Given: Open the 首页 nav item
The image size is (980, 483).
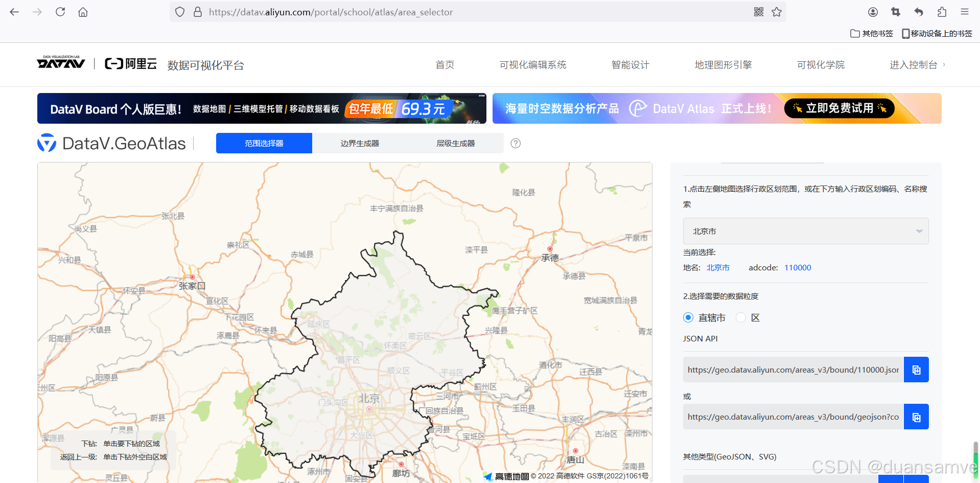Looking at the screenshot, I should click(445, 65).
